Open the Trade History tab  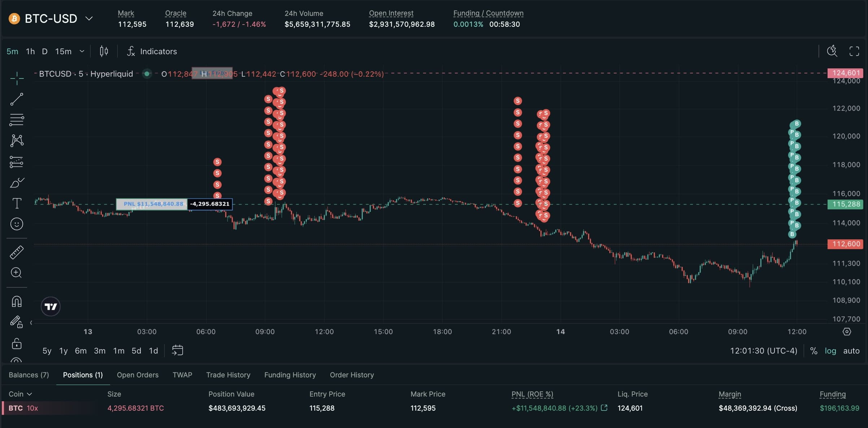(228, 375)
